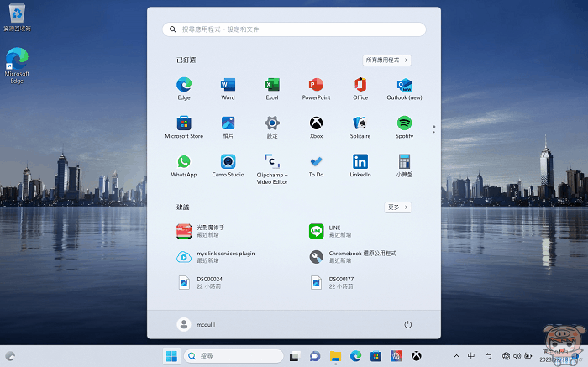Launch Spotify
Image resolution: width=588 pixels, height=367 pixels.
click(x=404, y=128)
